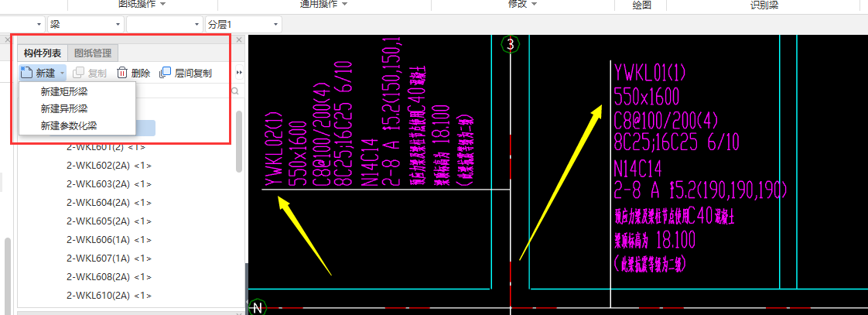Open the 梁 component type dropdown
Screen dimensions: 868x315
(x=86, y=24)
